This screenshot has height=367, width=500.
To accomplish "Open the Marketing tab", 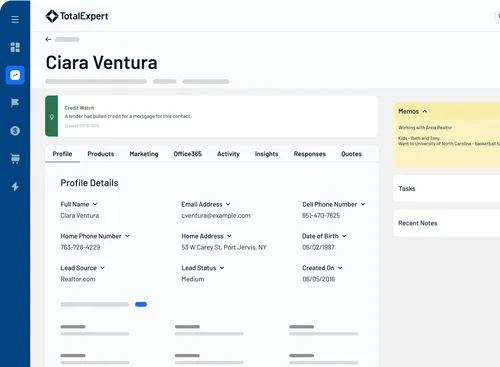I will [x=144, y=154].
